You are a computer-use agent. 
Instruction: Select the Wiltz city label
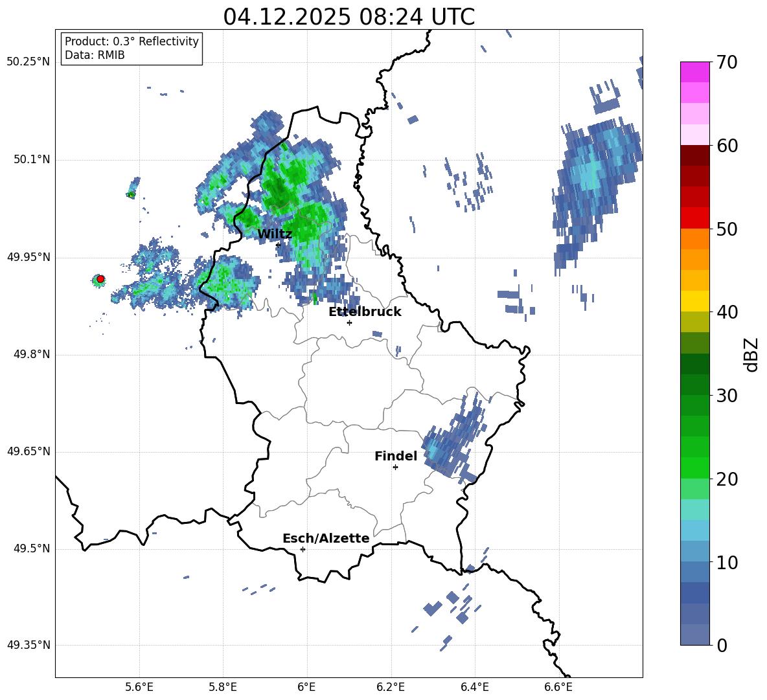(x=275, y=234)
